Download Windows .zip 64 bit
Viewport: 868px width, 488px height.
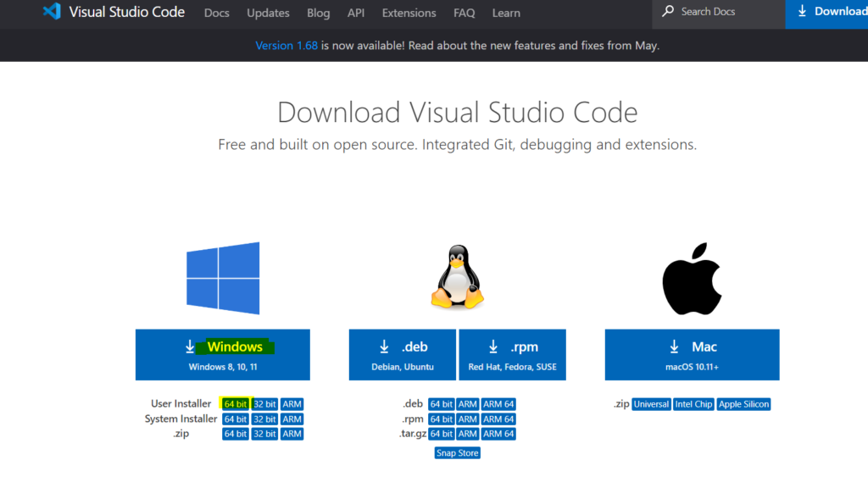(236, 434)
